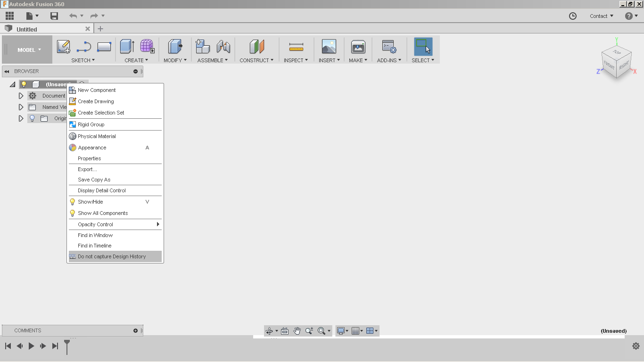Select the Press Pull tool

point(175,46)
